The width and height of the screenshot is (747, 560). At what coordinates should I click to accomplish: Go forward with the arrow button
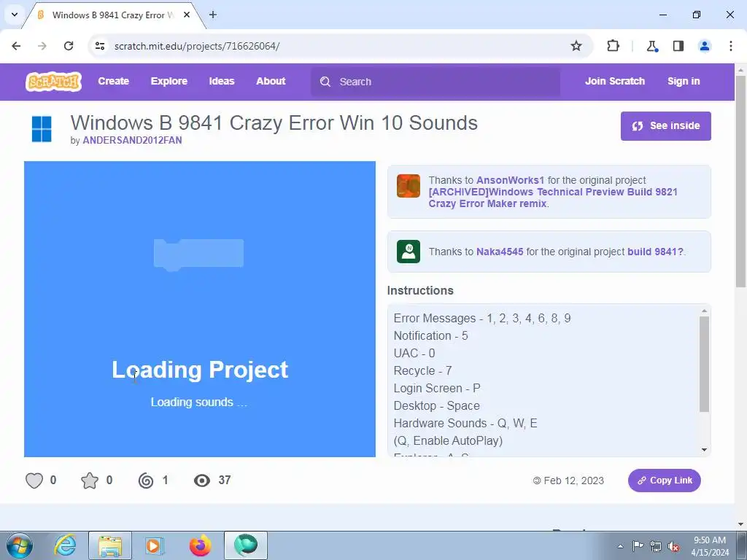click(42, 46)
